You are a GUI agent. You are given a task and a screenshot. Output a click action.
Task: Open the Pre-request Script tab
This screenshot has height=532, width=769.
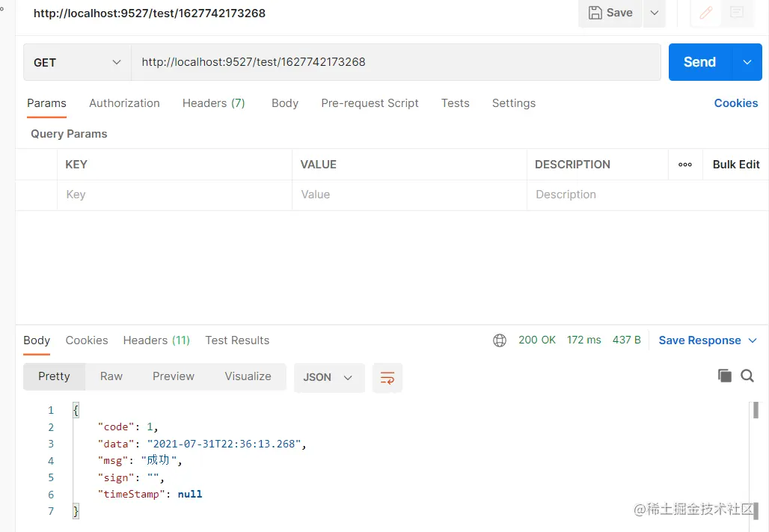[370, 103]
